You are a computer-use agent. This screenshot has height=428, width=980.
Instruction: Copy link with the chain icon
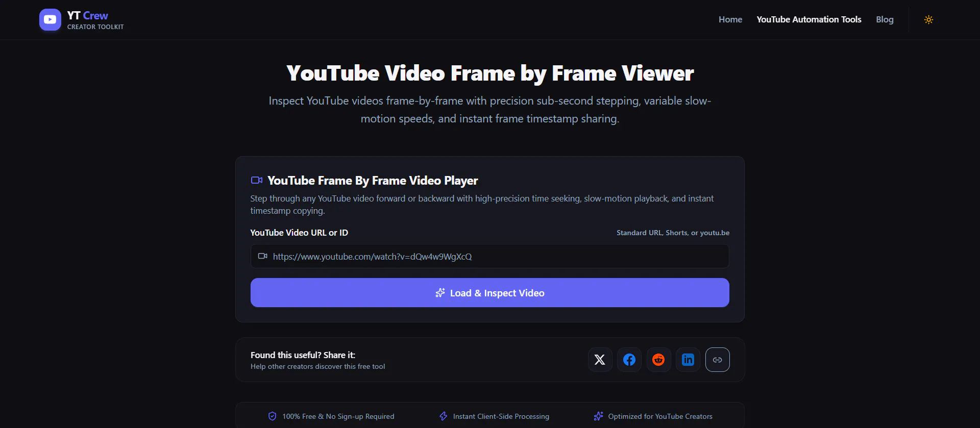[x=717, y=360]
